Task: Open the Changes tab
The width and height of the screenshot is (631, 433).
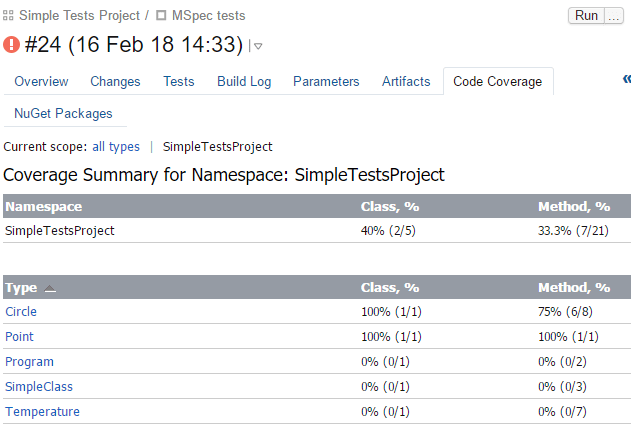Action: [x=115, y=82]
